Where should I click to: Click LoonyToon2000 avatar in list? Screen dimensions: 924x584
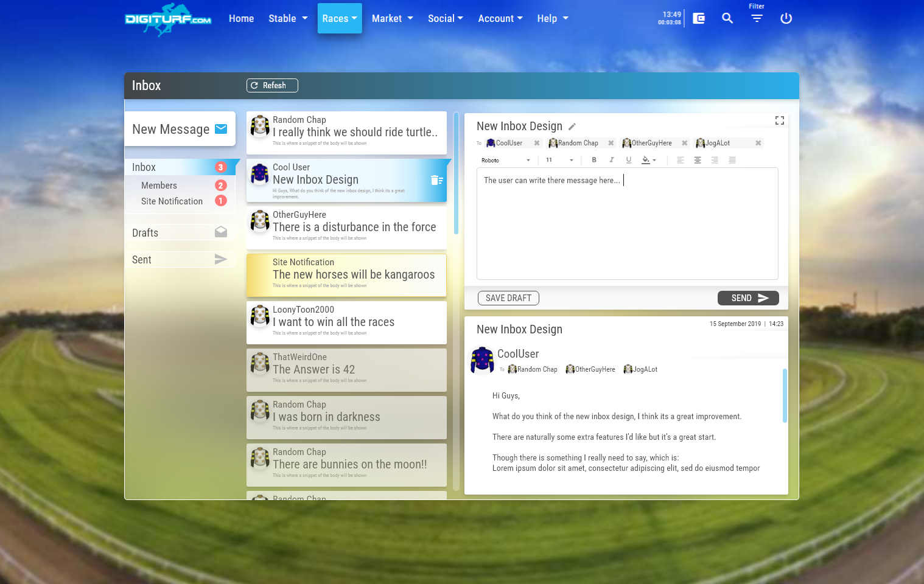(x=260, y=316)
